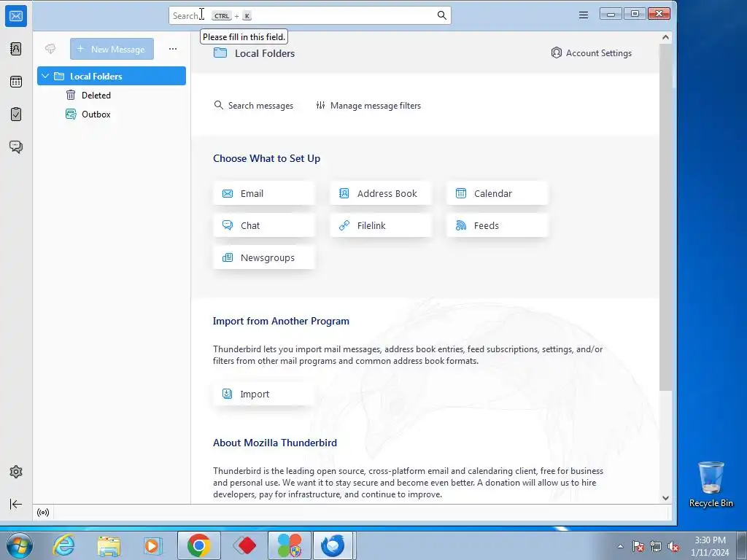Viewport: 747px width, 560px height.
Task: Open Windows Media Player from taskbar
Action: pyautogui.click(x=152, y=545)
